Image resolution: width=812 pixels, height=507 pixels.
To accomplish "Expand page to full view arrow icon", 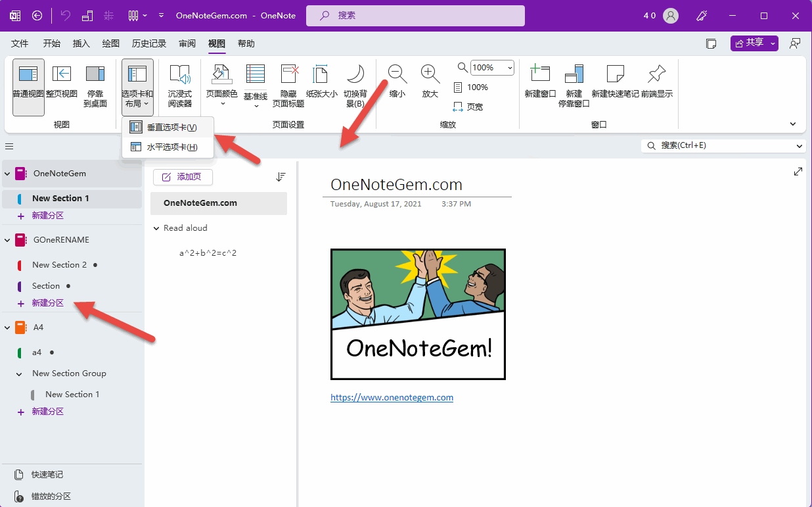I will pyautogui.click(x=798, y=172).
